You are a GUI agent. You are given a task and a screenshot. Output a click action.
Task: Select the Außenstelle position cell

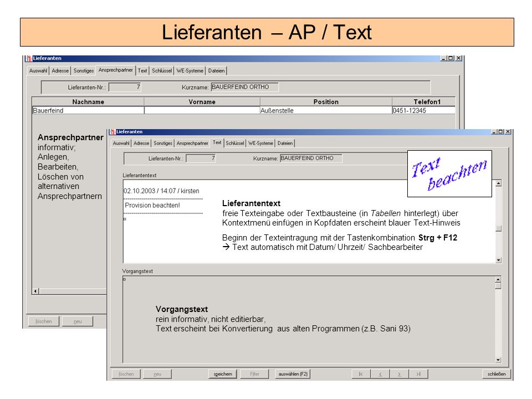point(326,110)
